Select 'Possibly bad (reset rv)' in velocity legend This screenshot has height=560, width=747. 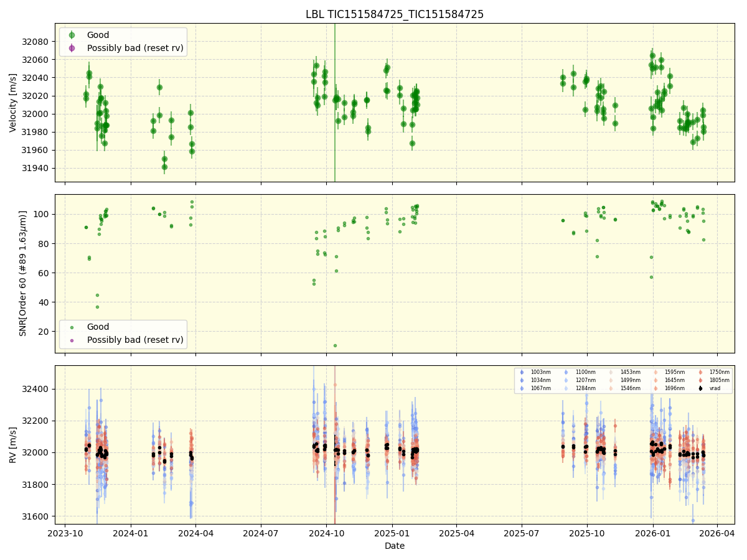click(x=135, y=48)
